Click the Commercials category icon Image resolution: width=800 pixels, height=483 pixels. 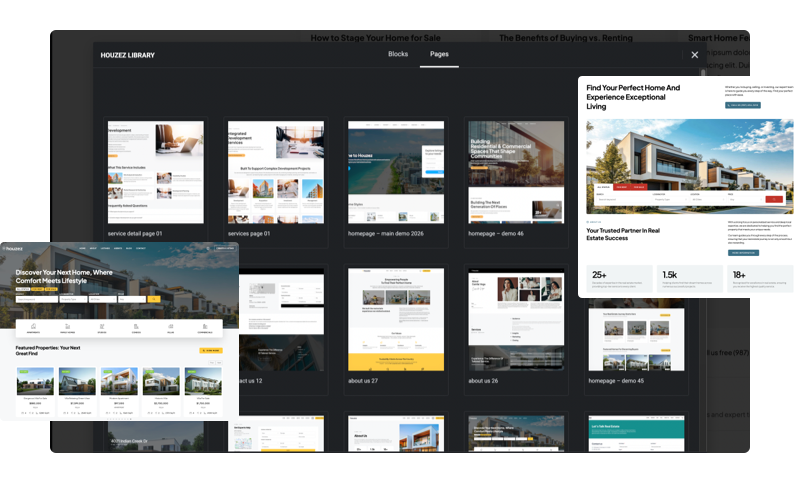(x=205, y=328)
